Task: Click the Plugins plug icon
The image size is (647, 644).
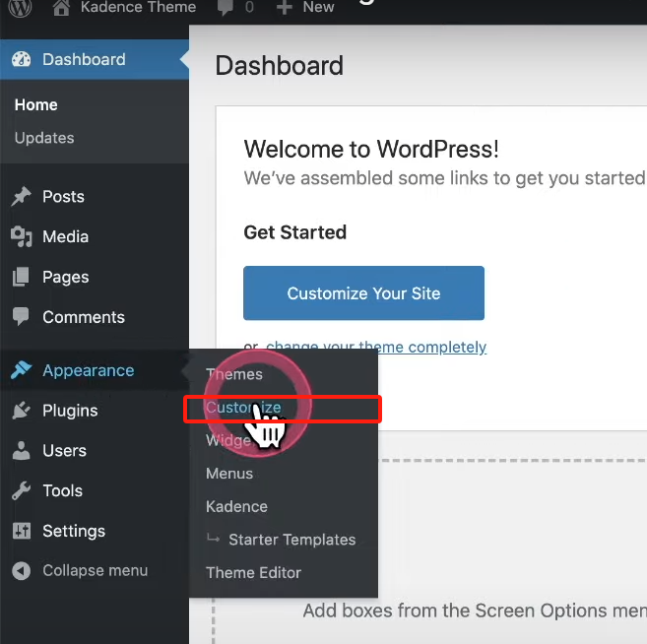Action: pos(21,410)
